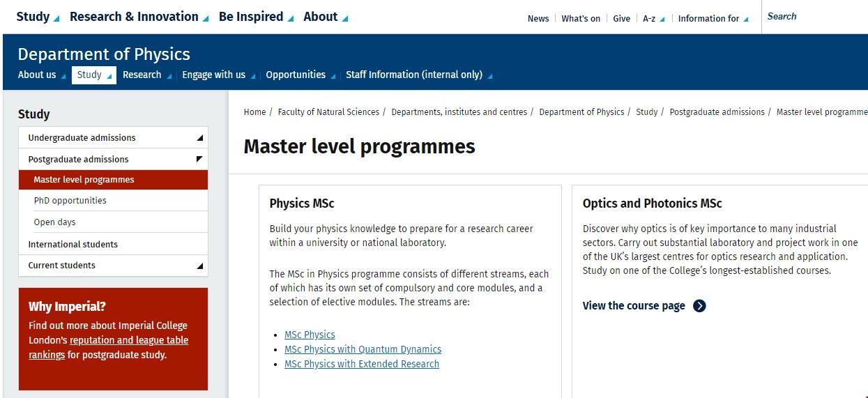Open the Research & Innovation dropdown menu

click(x=139, y=17)
